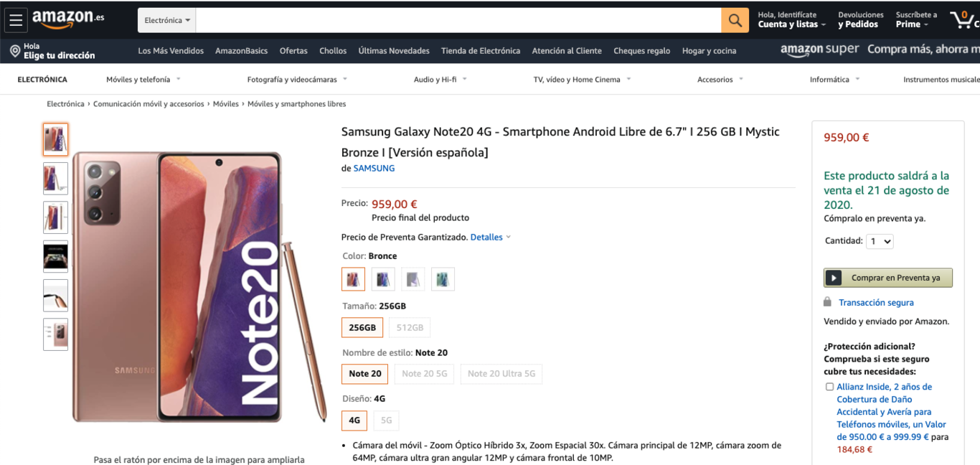980x465 pixels.
Task: Select the Mystic Green color swatch
Action: [443, 278]
